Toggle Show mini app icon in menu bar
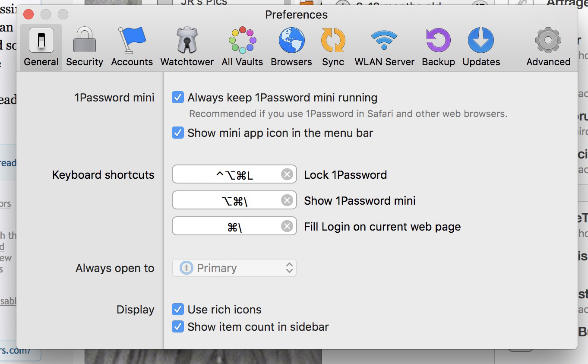Viewport: 588px width, 364px height. point(178,133)
